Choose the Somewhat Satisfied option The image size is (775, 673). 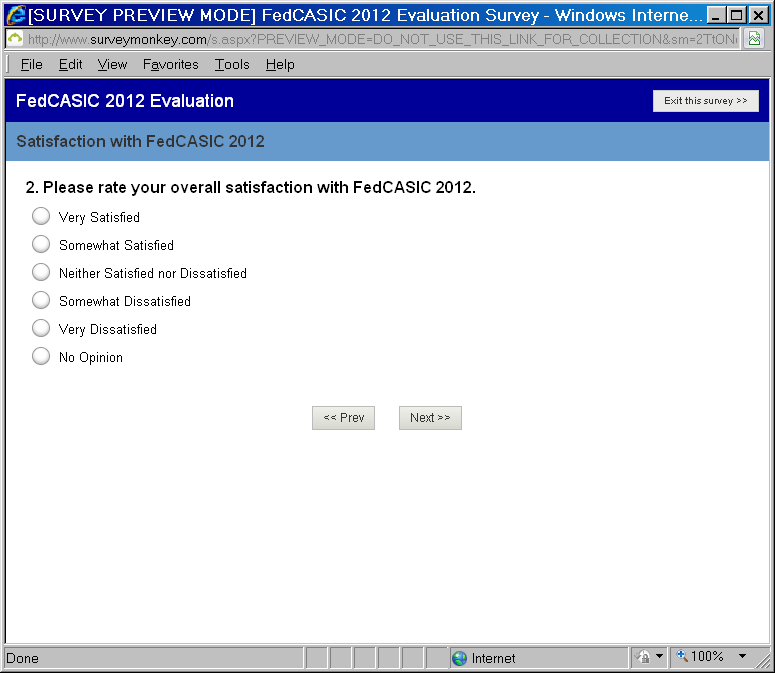click(41, 244)
